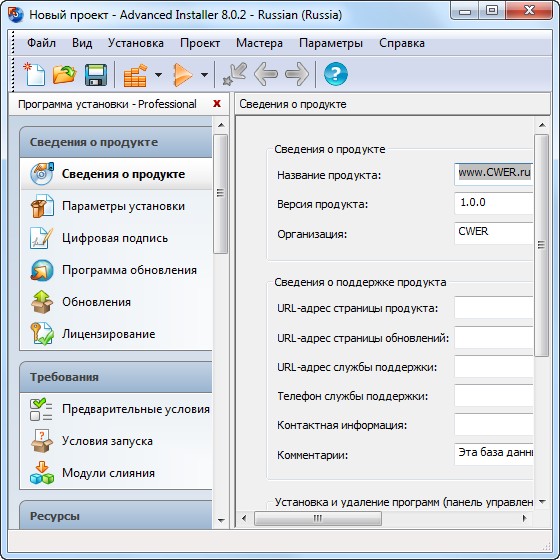Click the Организация field
The width and height of the screenshot is (560, 560).
[494, 233]
